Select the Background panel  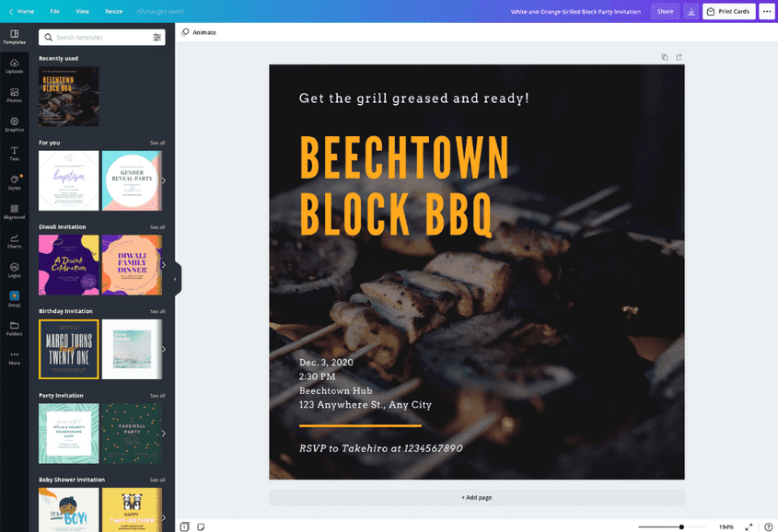(x=14, y=210)
